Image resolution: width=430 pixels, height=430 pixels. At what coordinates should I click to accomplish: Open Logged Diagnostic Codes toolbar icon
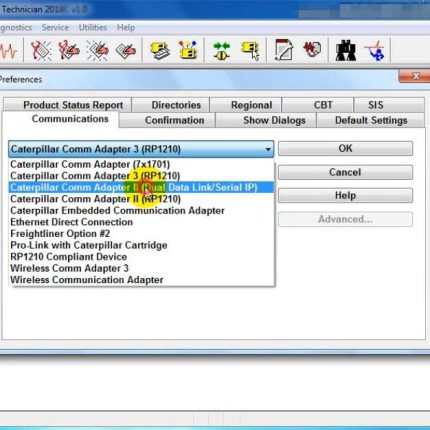(69, 50)
